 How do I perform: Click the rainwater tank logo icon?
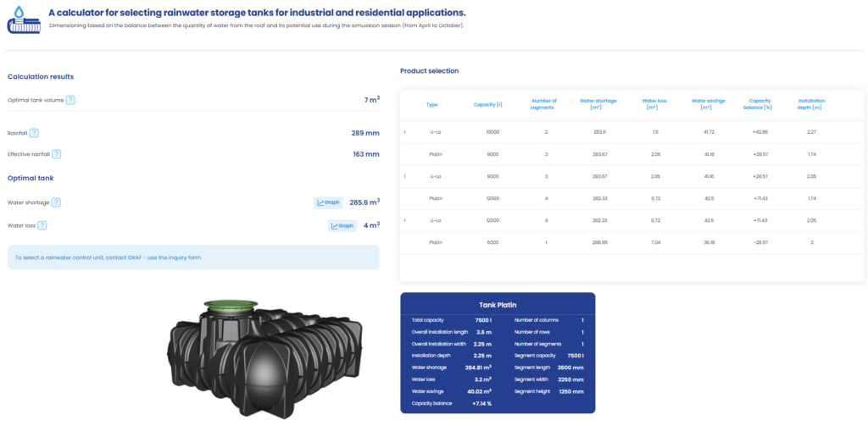(25, 20)
